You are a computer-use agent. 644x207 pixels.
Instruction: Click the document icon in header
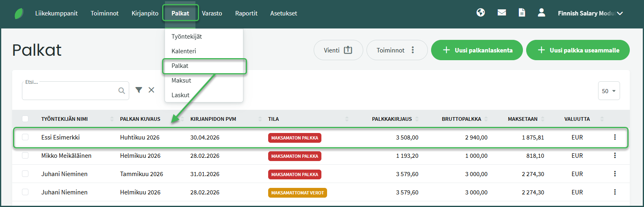pos(522,13)
